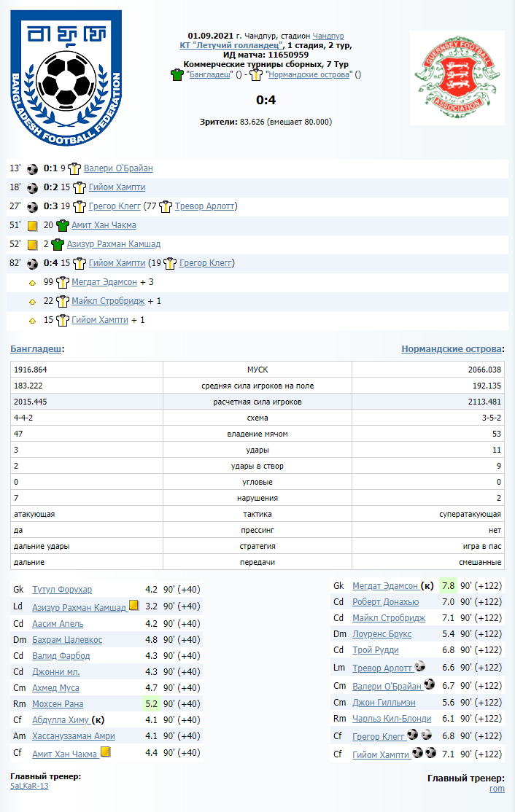This screenshot has width=515, height=812.
Task: Open the Чандпур stadium link
Action: point(328,36)
